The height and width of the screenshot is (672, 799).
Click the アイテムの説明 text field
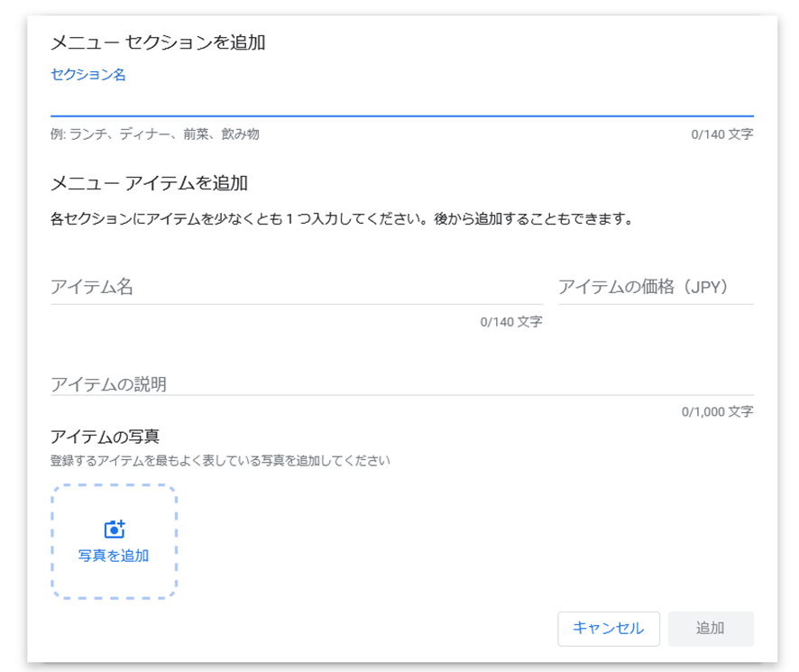click(402, 383)
